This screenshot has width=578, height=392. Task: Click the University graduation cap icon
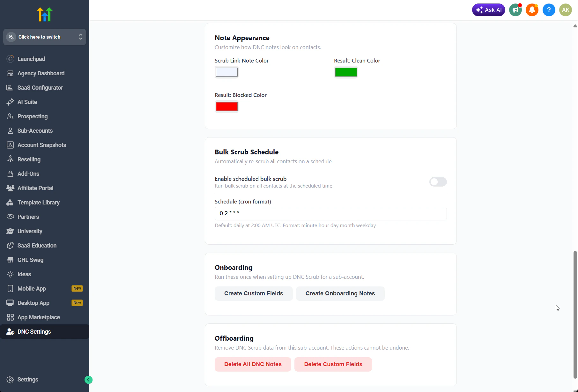point(10,231)
